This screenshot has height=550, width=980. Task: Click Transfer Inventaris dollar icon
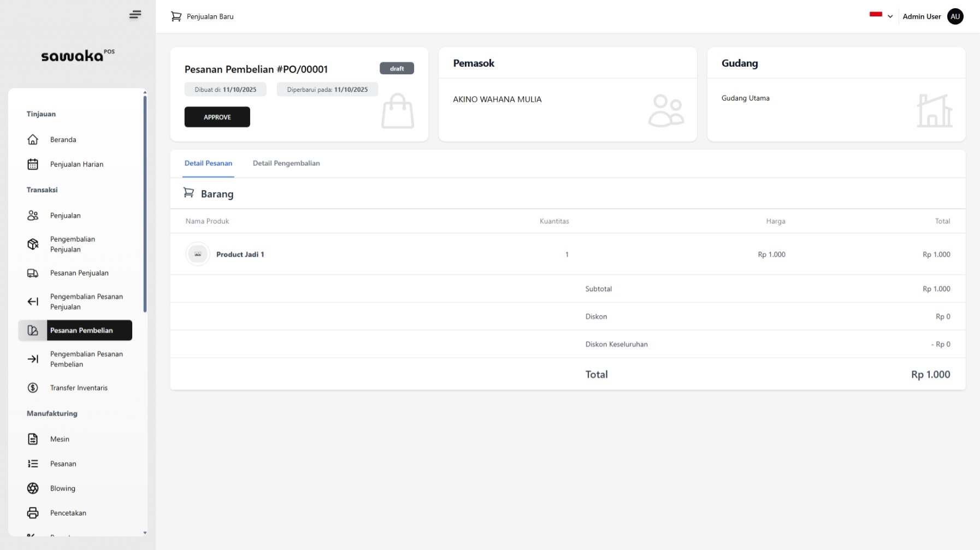pyautogui.click(x=33, y=388)
